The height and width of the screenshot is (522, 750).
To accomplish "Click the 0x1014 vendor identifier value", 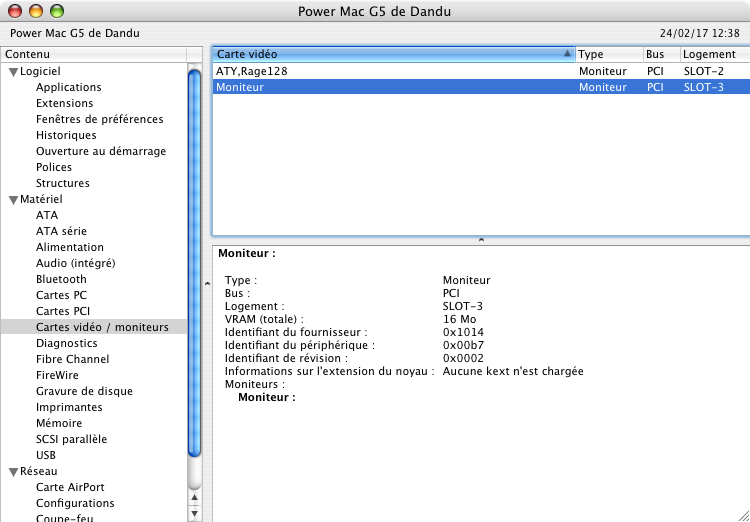I will 463,332.
